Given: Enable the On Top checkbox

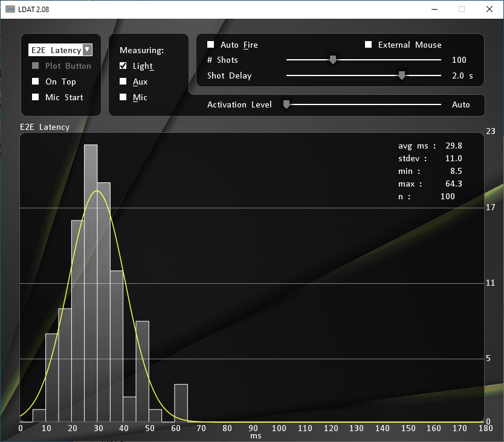Looking at the screenshot, I should point(36,82).
